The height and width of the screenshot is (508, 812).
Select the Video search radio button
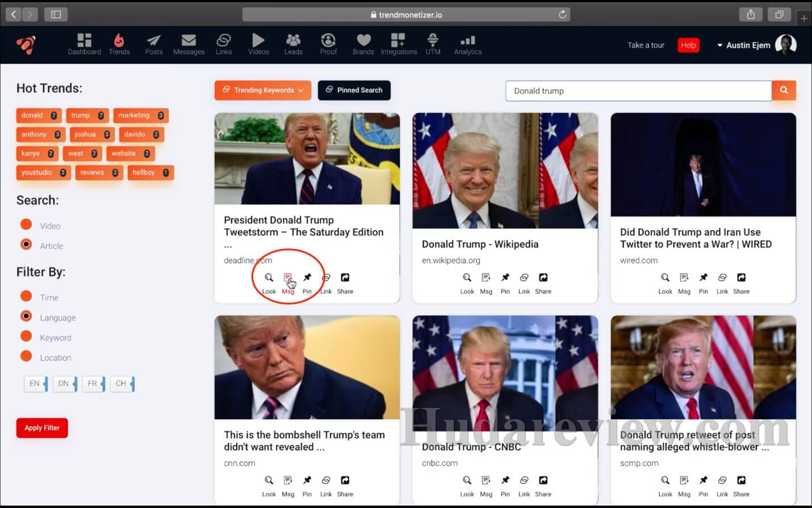(26, 224)
